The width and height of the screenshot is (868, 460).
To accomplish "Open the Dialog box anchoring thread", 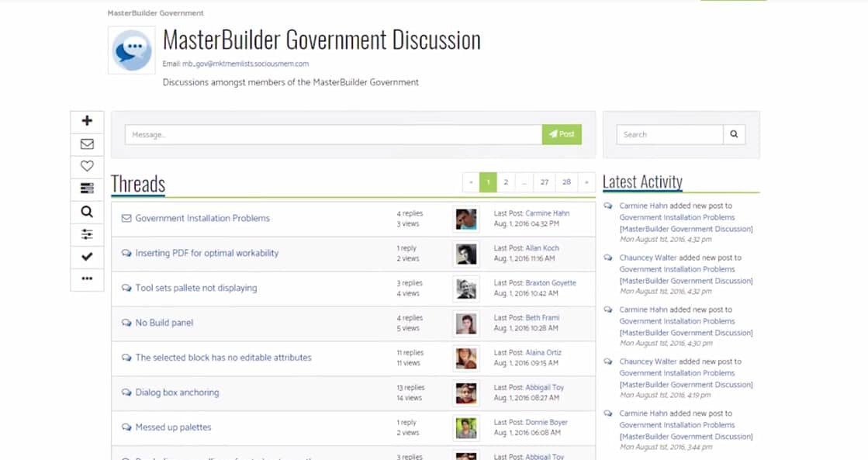I will 177,393.
